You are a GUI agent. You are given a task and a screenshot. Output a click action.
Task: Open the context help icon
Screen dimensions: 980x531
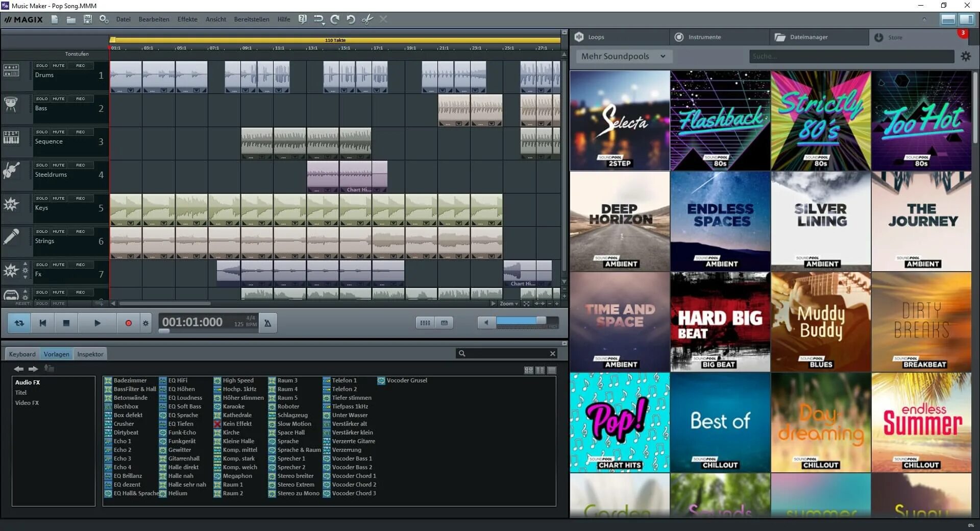303,19
